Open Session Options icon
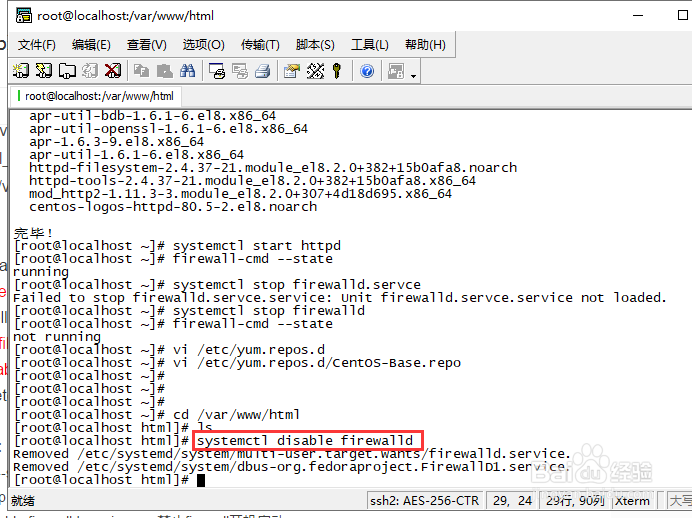The height and width of the screenshot is (518, 692). 292,71
